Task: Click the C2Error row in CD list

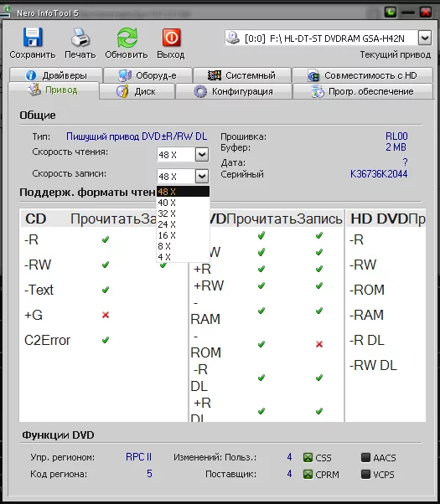Action: [47, 340]
